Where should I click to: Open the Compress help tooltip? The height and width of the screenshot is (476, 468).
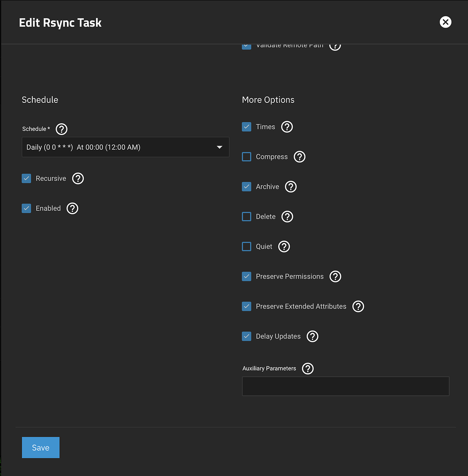pyautogui.click(x=299, y=157)
